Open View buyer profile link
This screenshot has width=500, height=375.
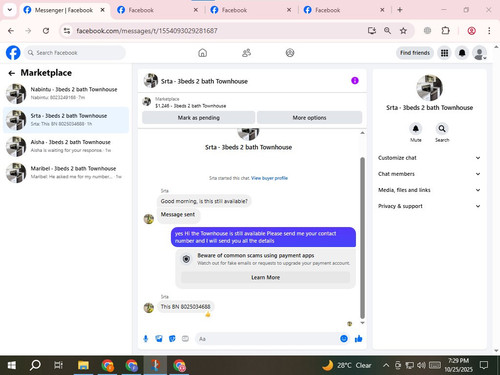[x=269, y=178]
